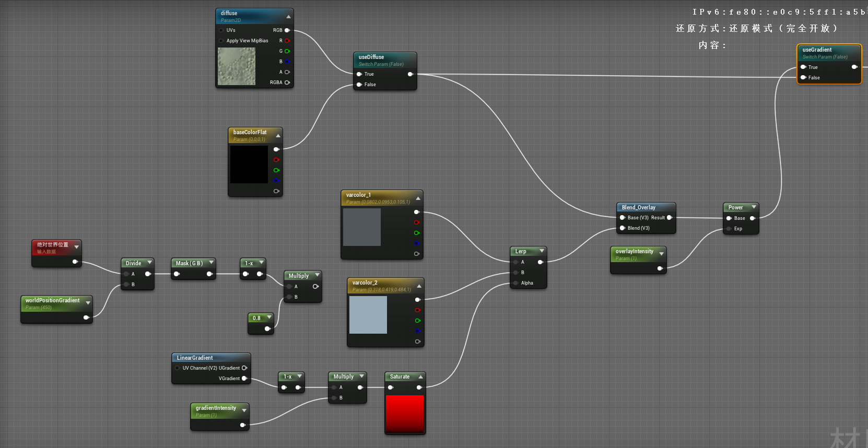Screen dimensions: 868x448
Task: Click the RGBA output pin on diffuse node
Action: pyautogui.click(x=287, y=82)
